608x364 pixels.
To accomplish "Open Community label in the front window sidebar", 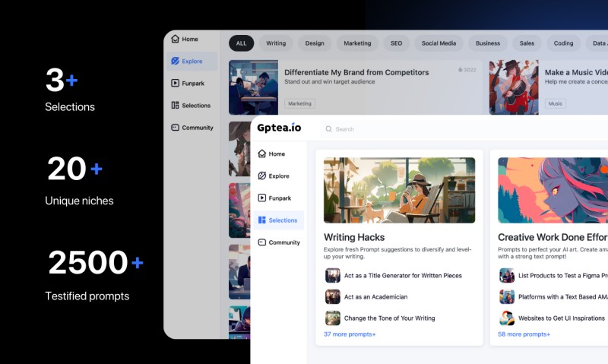I will tap(284, 242).
